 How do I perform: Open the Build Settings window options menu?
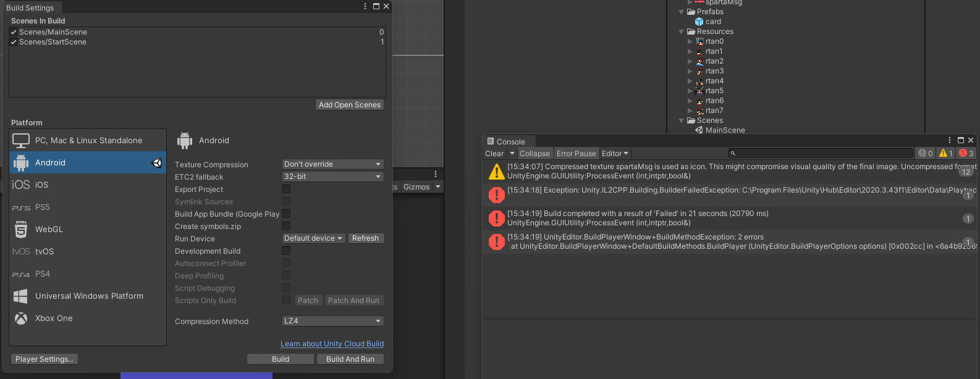(x=365, y=6)
